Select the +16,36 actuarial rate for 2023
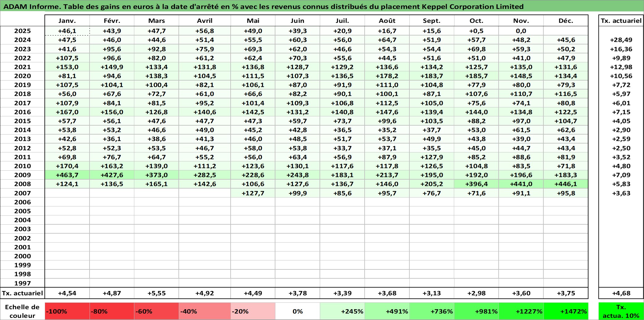Viewport: 644px width, 320px height. click(621, 49)
